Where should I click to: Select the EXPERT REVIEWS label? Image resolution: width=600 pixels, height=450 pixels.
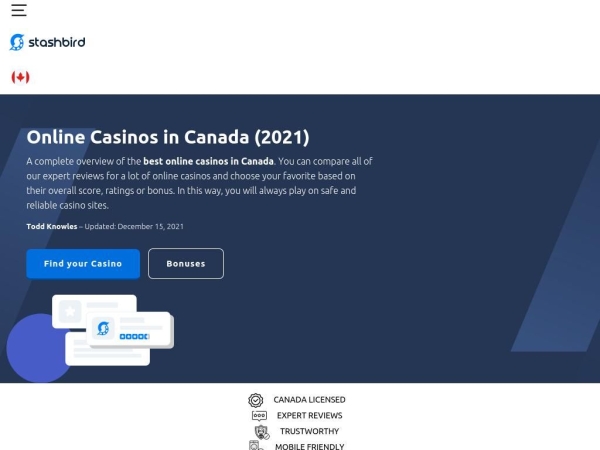[310, 416]
